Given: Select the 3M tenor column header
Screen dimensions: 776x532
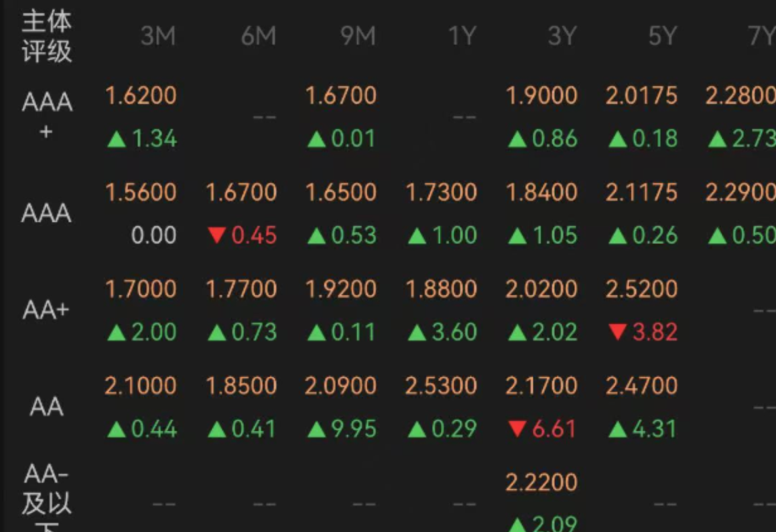Looking at the screenshot, I should pyautogui.click(x=158, y=36).
